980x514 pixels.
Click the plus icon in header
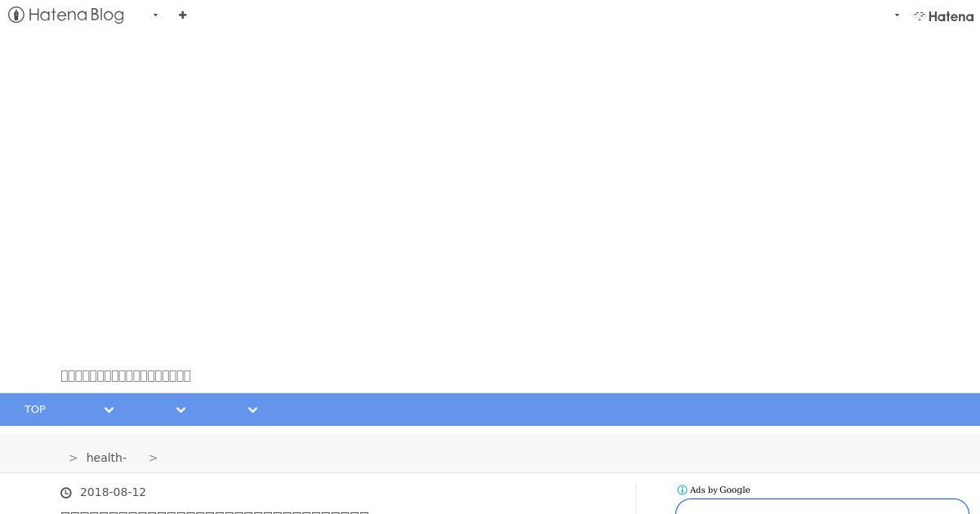pyautogui.click(x=182, y=15)
